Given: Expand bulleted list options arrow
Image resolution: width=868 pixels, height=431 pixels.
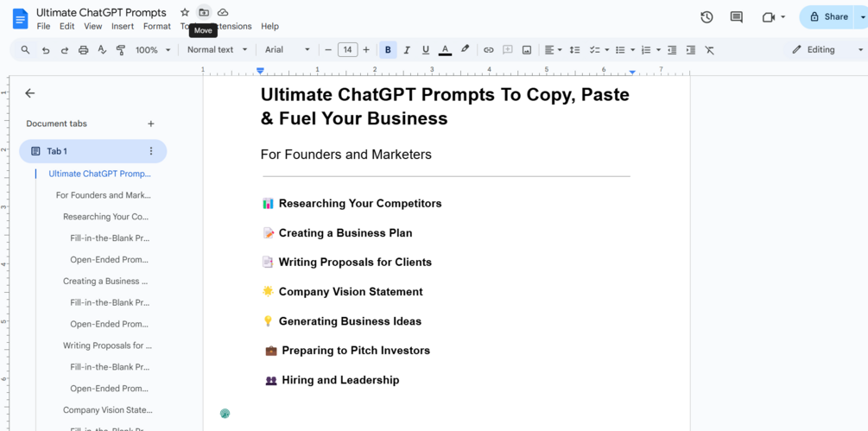Looking at the screenshot, I should click(x=633, y=50).
